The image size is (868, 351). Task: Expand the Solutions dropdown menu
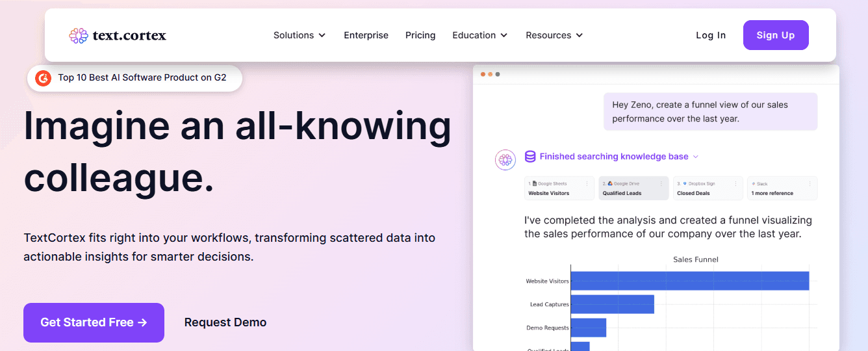click(300, 35)
